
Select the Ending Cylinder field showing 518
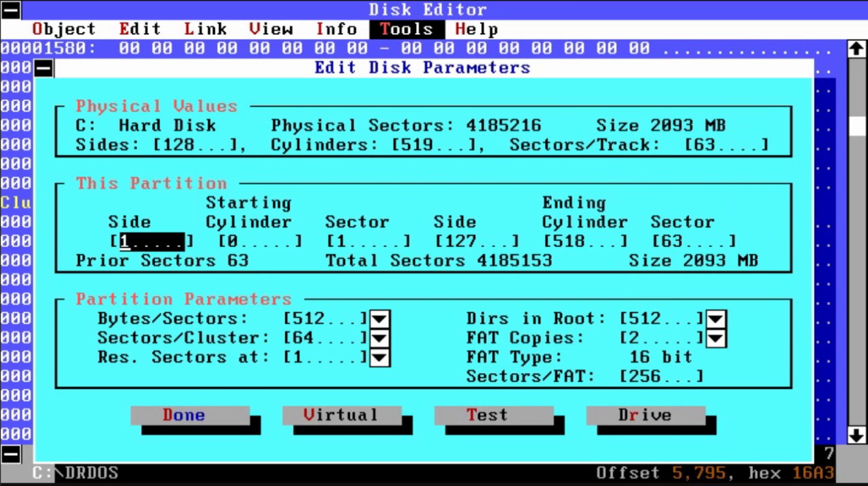(x=585, y=242)
